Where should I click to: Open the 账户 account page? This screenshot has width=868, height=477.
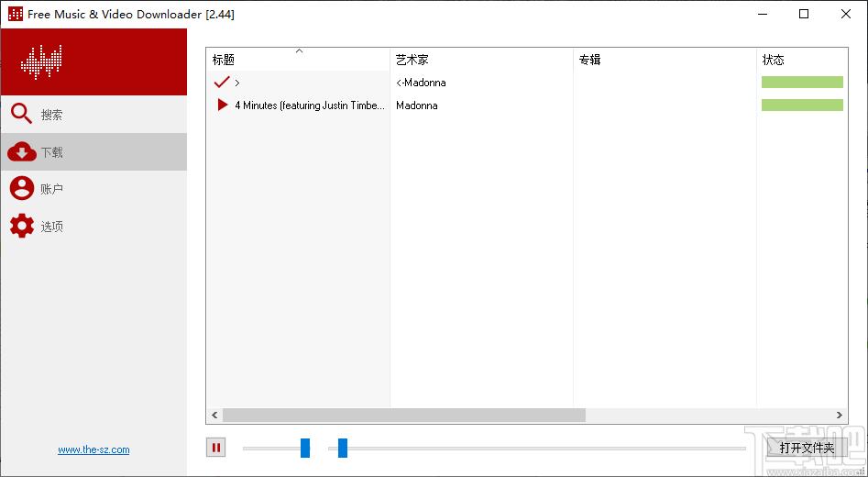point(93,189)
